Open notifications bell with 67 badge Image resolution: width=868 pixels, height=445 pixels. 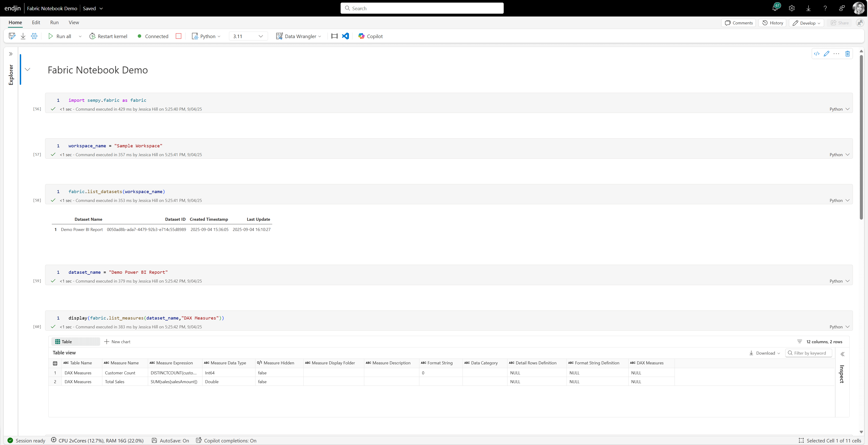click(775, 8)
